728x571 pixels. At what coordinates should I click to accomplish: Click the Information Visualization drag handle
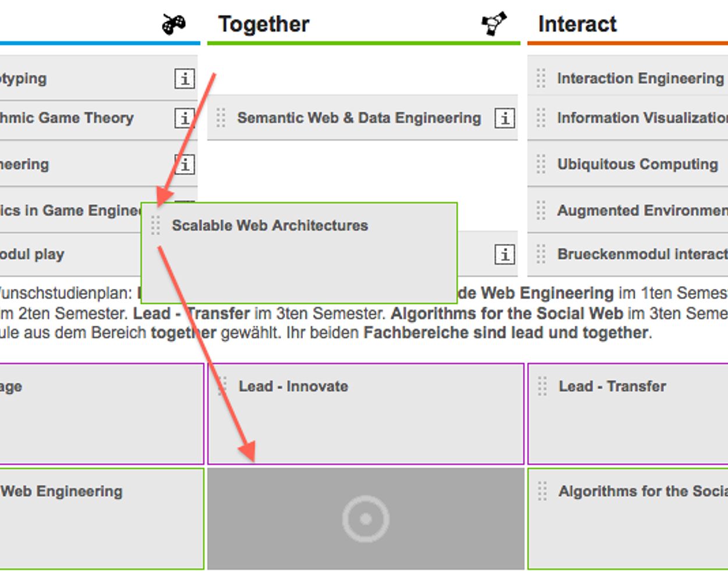pyautogui.click(x=541, y=118)
